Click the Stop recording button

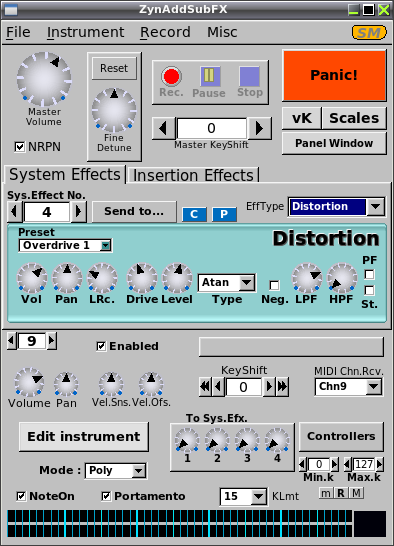pyautogui.click(x=249, y=77)
